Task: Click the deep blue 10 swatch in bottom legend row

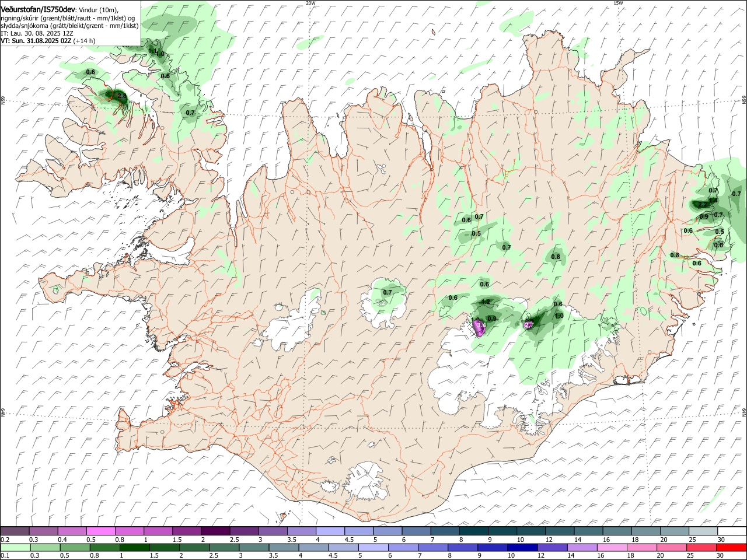Action: (522, 548)
